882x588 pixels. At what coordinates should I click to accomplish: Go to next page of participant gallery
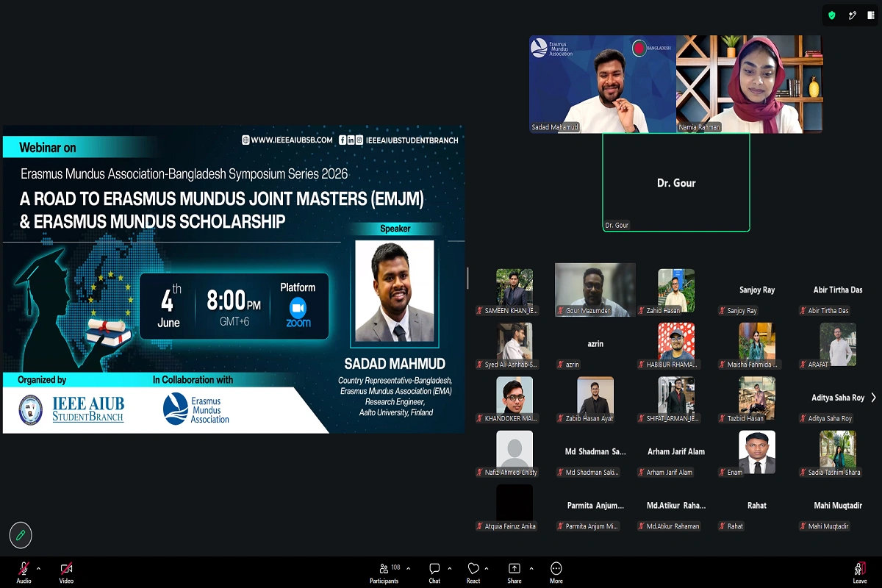[873, 398]
